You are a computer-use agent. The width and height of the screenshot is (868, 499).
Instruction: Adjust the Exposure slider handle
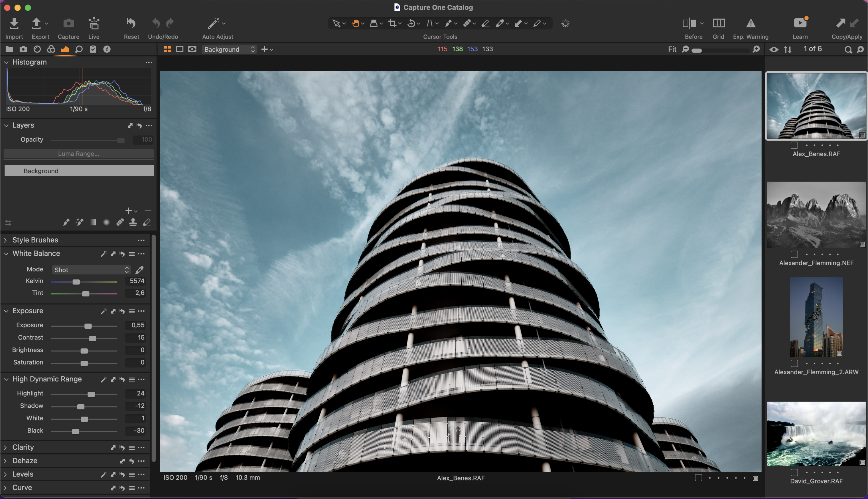88,326
